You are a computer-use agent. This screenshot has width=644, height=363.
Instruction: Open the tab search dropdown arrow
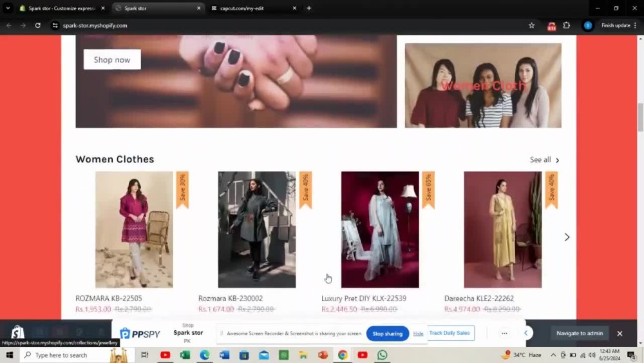8,8
